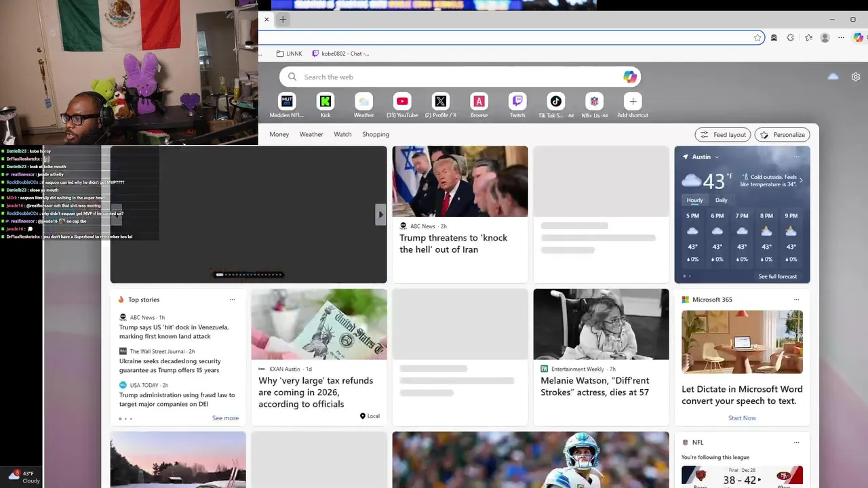Click the Feed layout button

click(723, 135)
